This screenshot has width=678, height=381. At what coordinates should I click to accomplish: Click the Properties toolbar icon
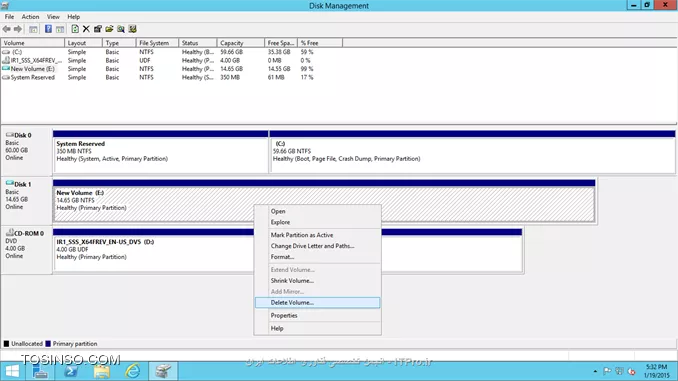[x=98, y=29]
